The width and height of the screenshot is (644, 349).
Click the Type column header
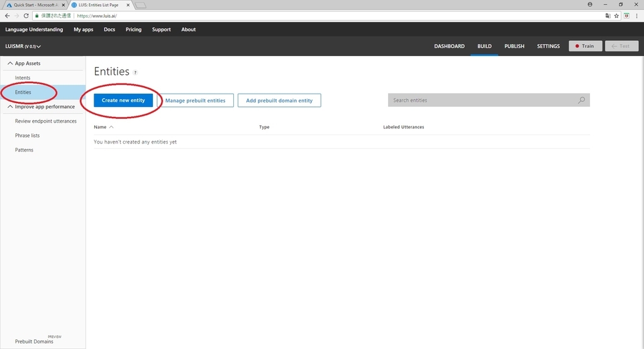(264, 127)
